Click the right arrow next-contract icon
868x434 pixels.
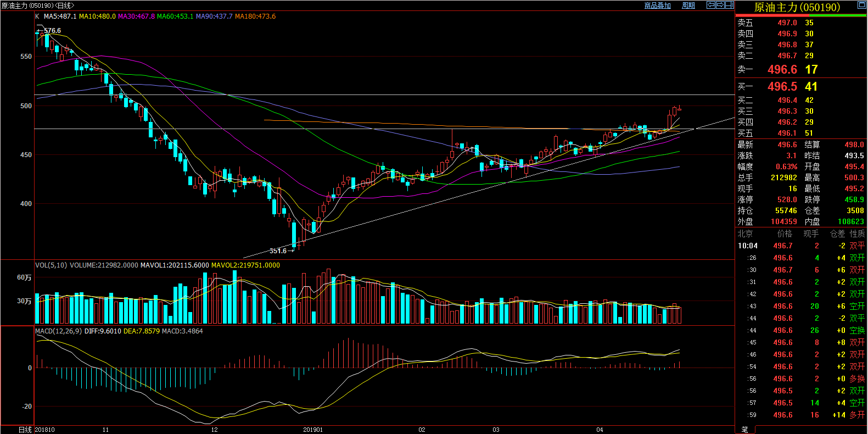720,5
